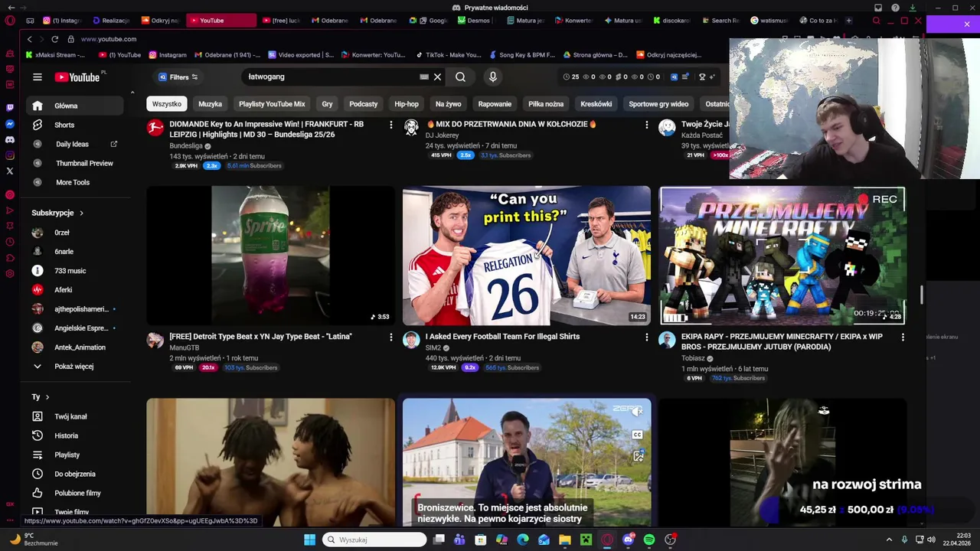Select the Na żywo chip
The image size is (980, 551).
[449, 104]
